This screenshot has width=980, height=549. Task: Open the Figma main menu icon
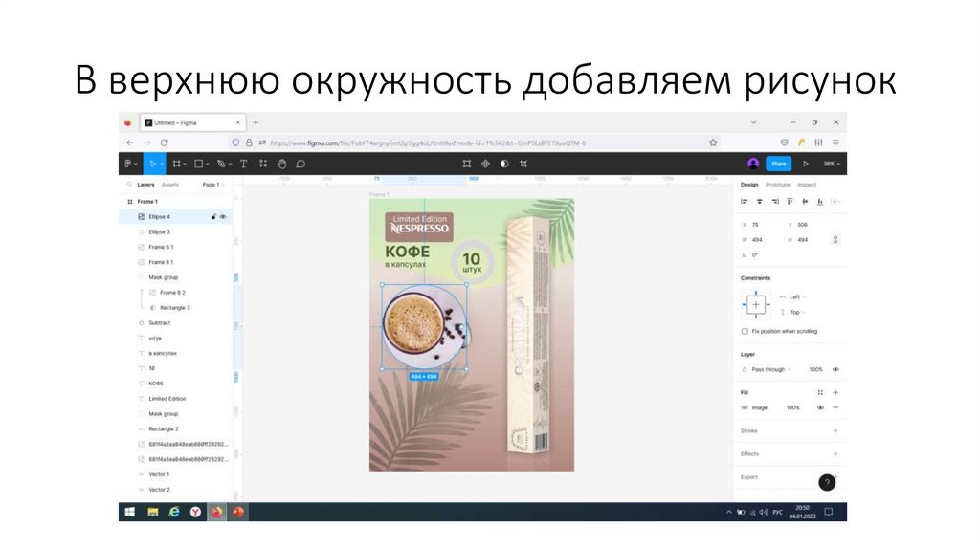click(x=128, y=164)
